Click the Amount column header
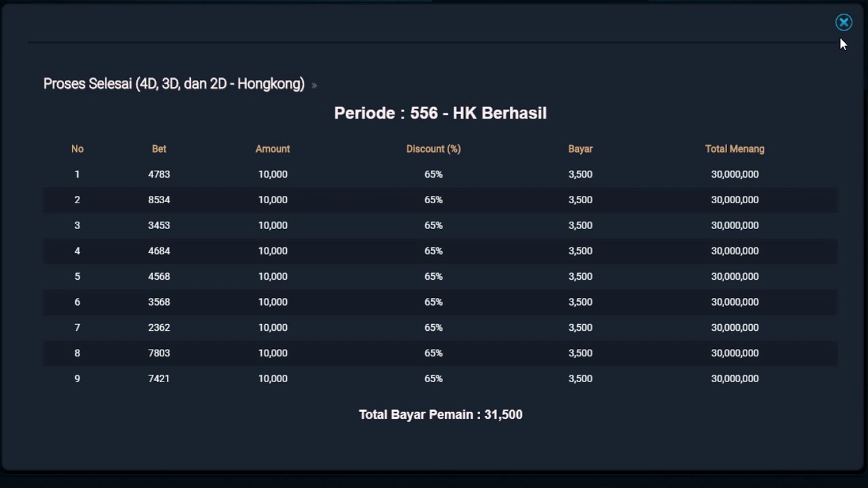The height and width of the screenshot is (488, 868). 273,149
